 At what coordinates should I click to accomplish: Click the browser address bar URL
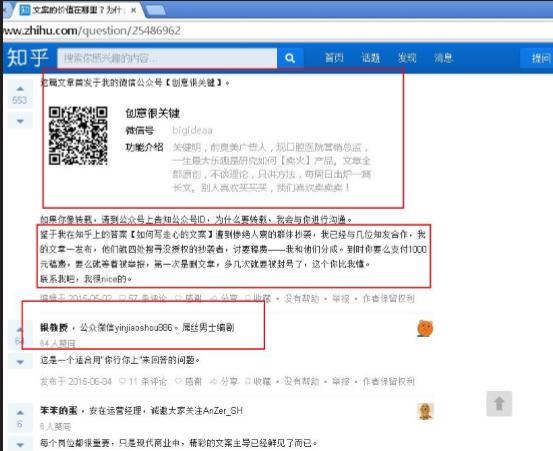tap(92, 31)
